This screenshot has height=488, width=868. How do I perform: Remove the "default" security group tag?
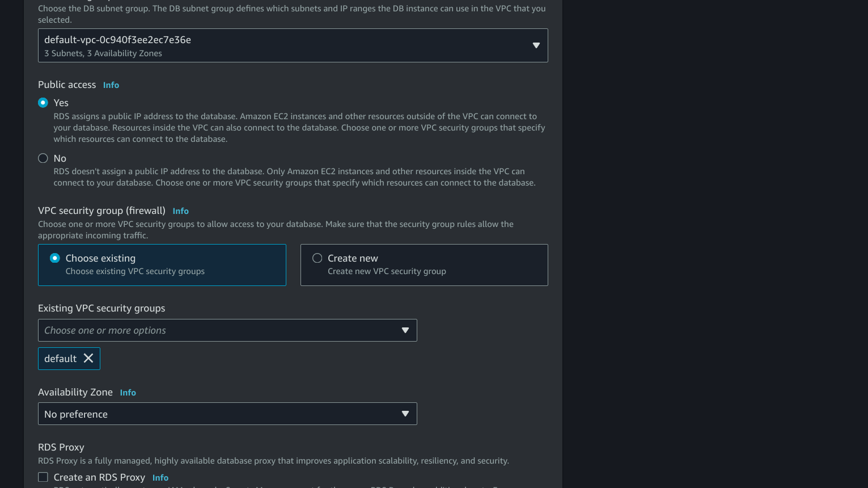click(x=88, y=358)
